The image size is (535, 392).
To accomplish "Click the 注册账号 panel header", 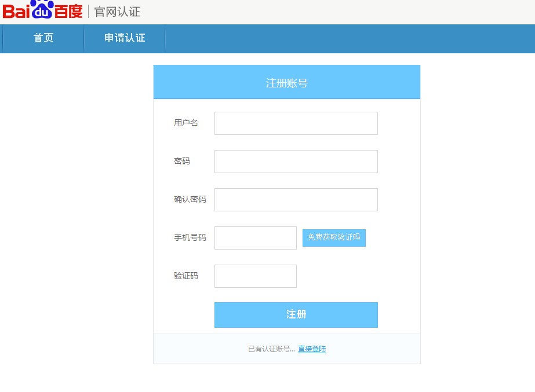I will pos(286,82).
